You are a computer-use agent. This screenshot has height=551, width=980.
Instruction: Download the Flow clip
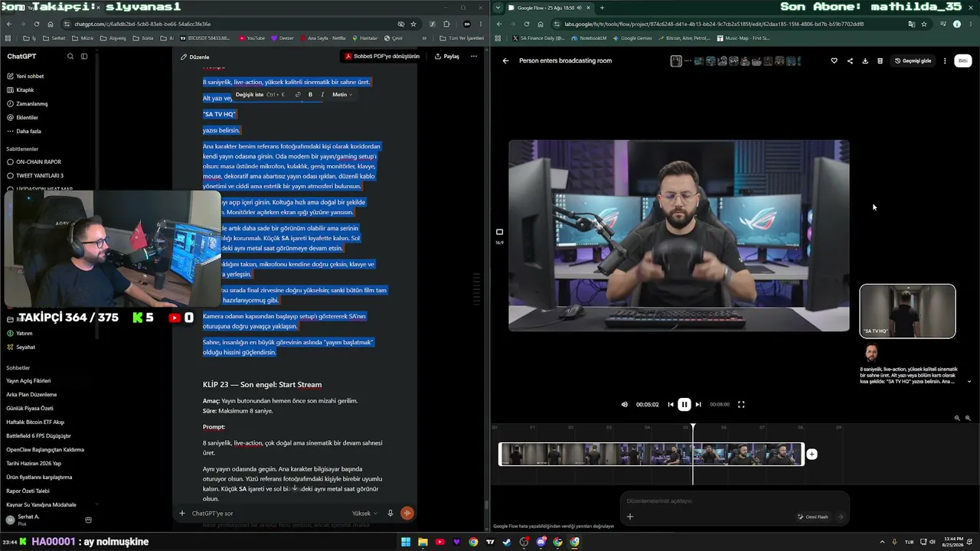[x=865, y=60]
